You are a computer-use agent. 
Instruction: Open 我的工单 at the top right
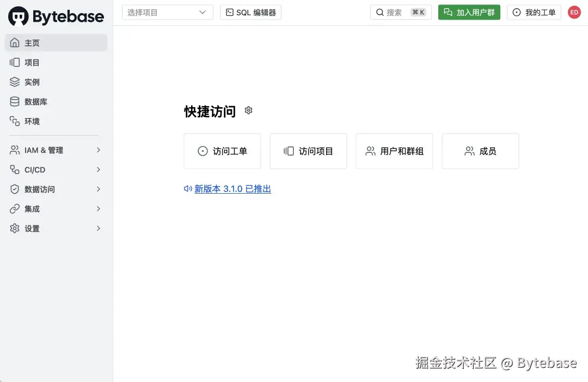(534, 12)
